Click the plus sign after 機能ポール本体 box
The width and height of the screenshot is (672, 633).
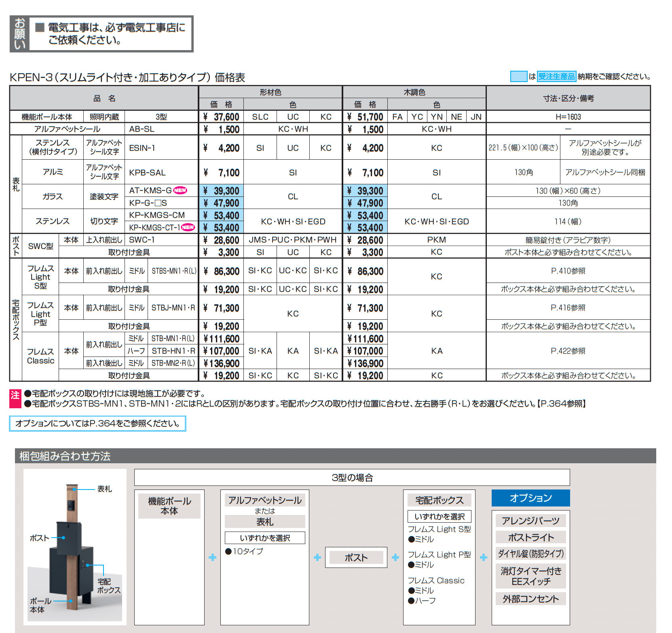[x=212, y=557]
